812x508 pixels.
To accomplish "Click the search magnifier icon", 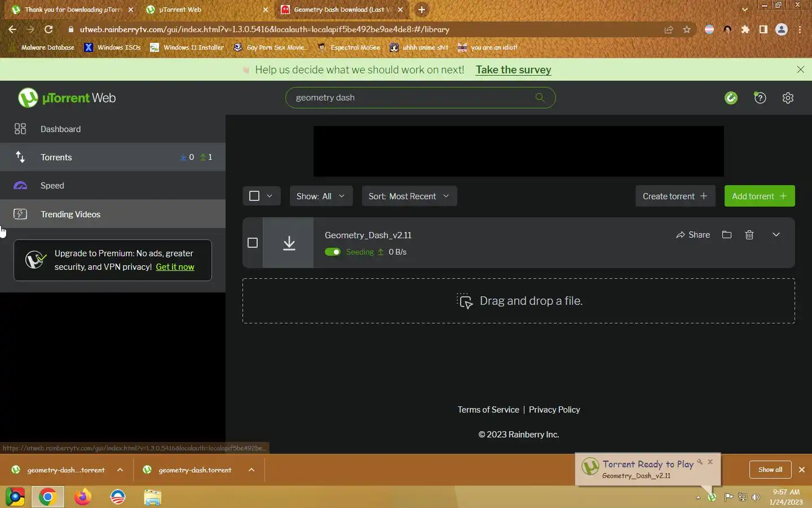I will [540, 98].
